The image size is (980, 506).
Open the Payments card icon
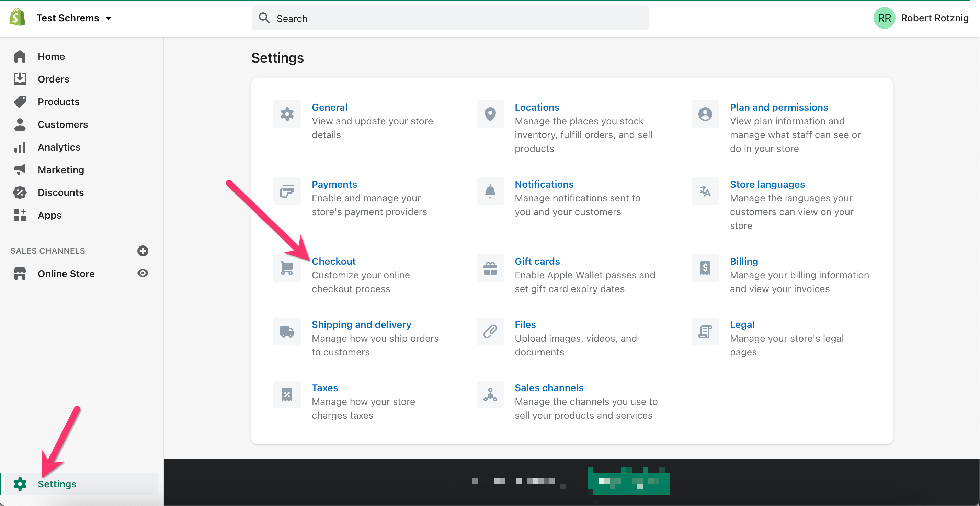click(287, 191)
